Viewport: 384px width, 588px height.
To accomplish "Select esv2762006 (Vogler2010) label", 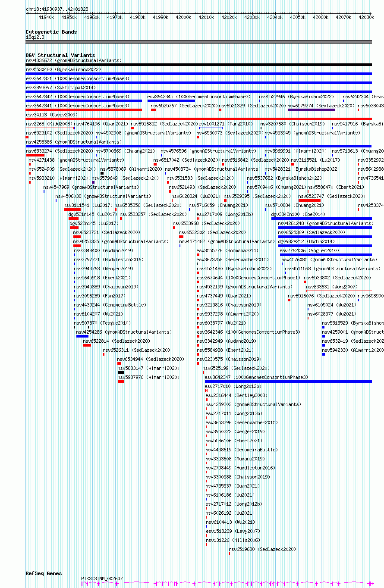I will [310, 250].
